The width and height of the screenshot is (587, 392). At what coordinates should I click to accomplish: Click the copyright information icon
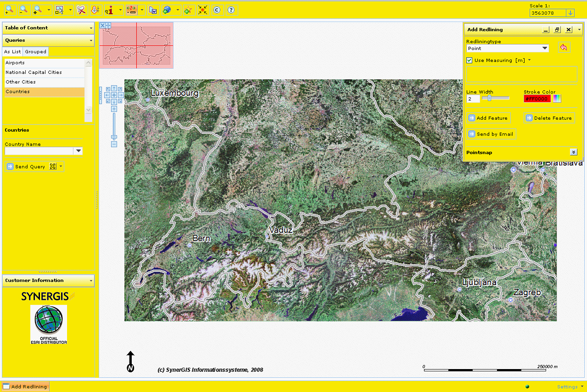click(x=216, y=10)
